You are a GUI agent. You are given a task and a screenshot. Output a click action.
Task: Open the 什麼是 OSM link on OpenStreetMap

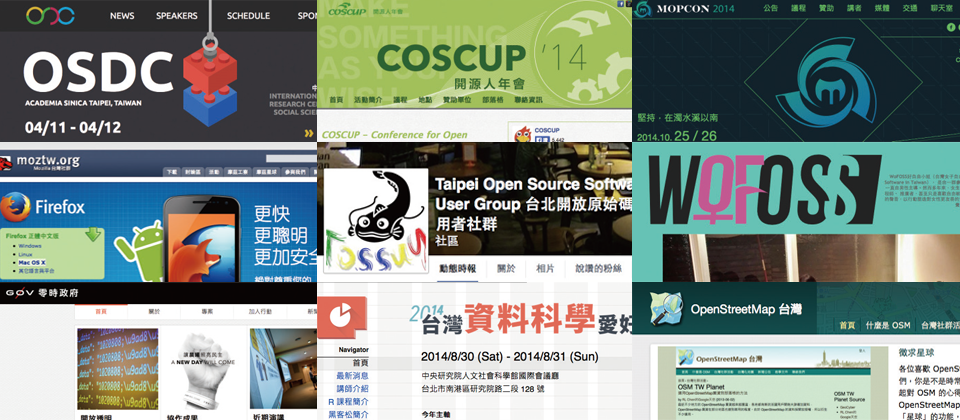(x=887, y=325)
